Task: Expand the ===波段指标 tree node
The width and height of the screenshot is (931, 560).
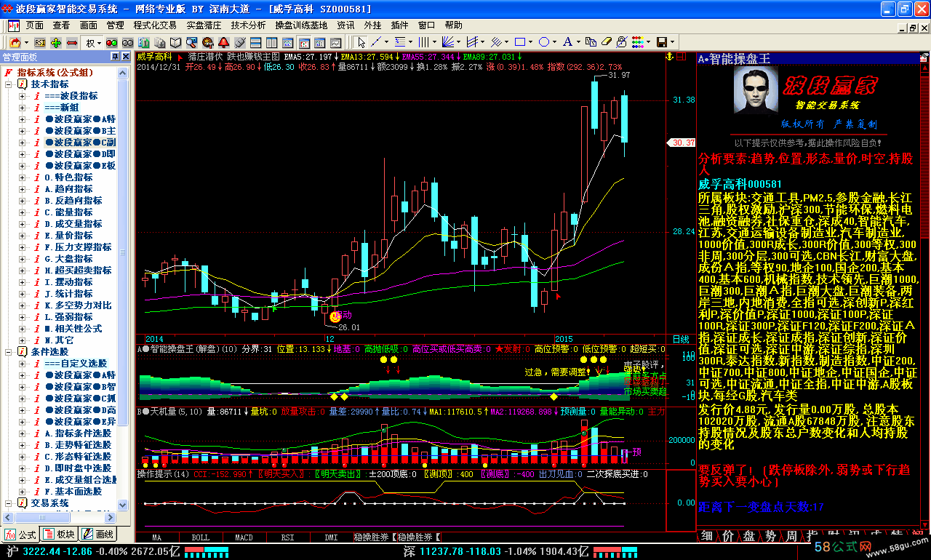Action: tap(22, 96)
